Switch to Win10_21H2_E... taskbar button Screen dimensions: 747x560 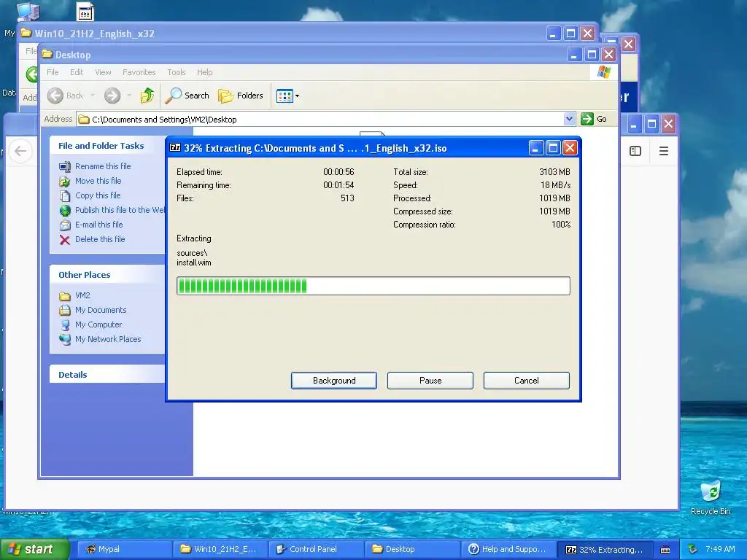(220, 549)
